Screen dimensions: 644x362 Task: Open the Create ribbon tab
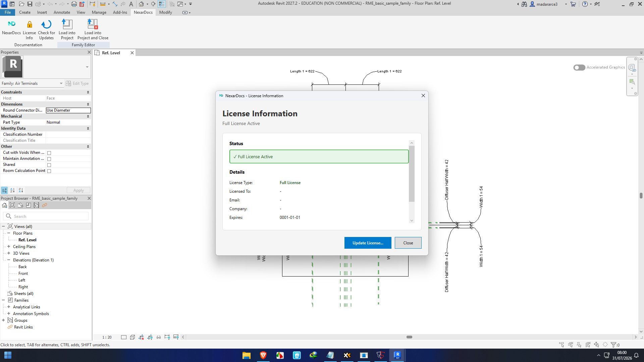[25, 12]
